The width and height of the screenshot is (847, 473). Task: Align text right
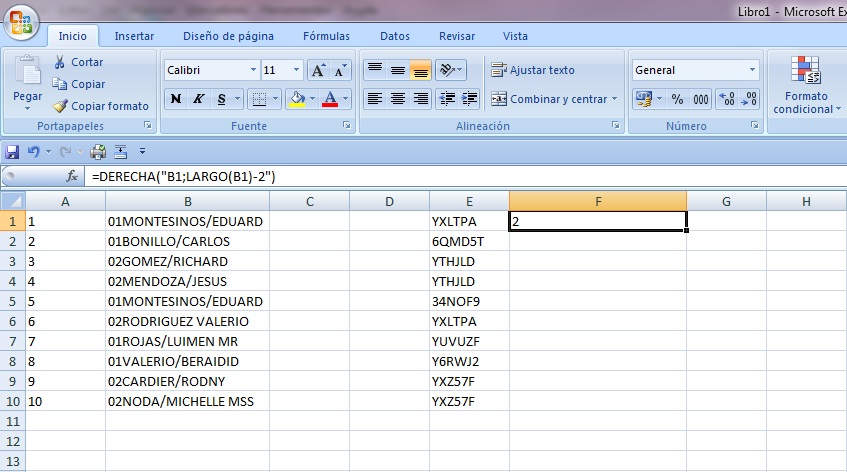(420, 99)
